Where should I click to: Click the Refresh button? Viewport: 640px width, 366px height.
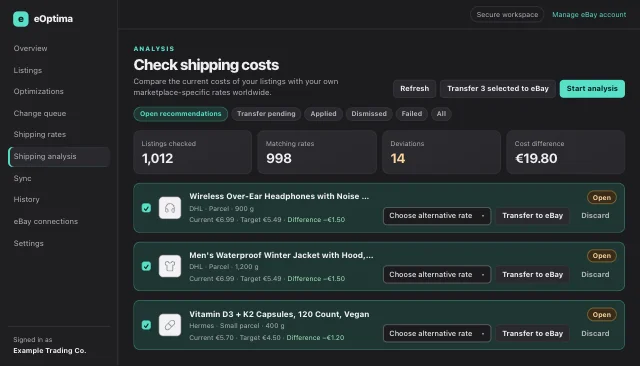(x=414, y=89)
